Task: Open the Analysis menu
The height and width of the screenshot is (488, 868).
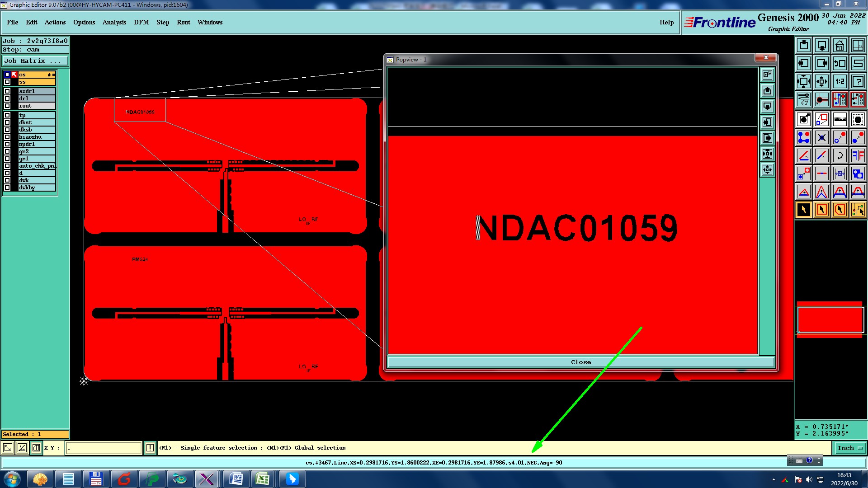Action: (114, 22)
